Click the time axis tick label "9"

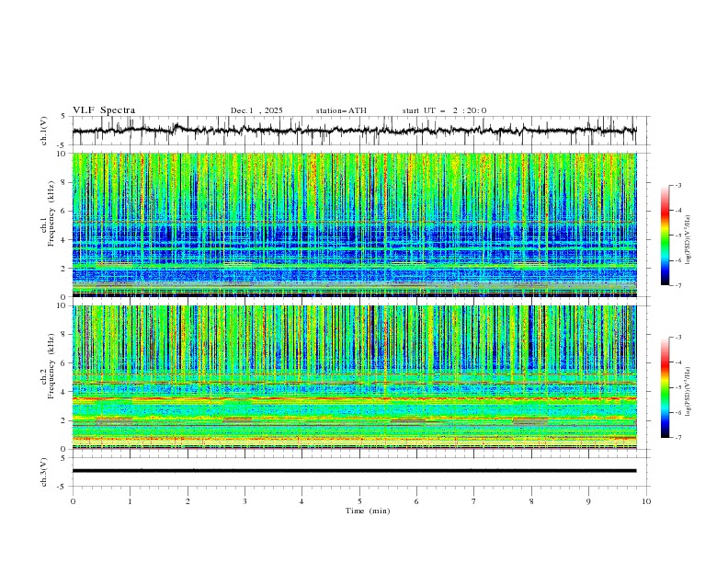(x=588, y=501)
